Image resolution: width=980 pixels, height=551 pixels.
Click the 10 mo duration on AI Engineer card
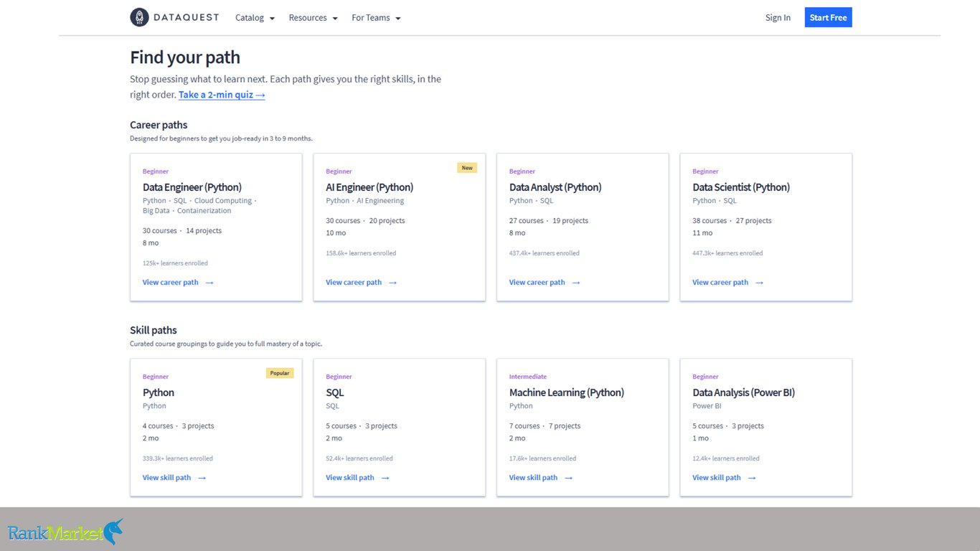point(336,233)
